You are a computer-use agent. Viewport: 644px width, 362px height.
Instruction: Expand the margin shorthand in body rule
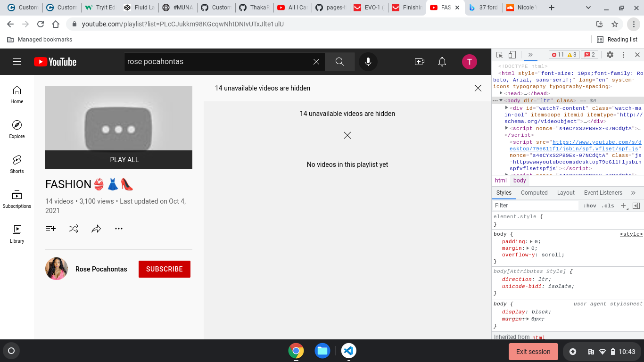[x=528, y=248]
